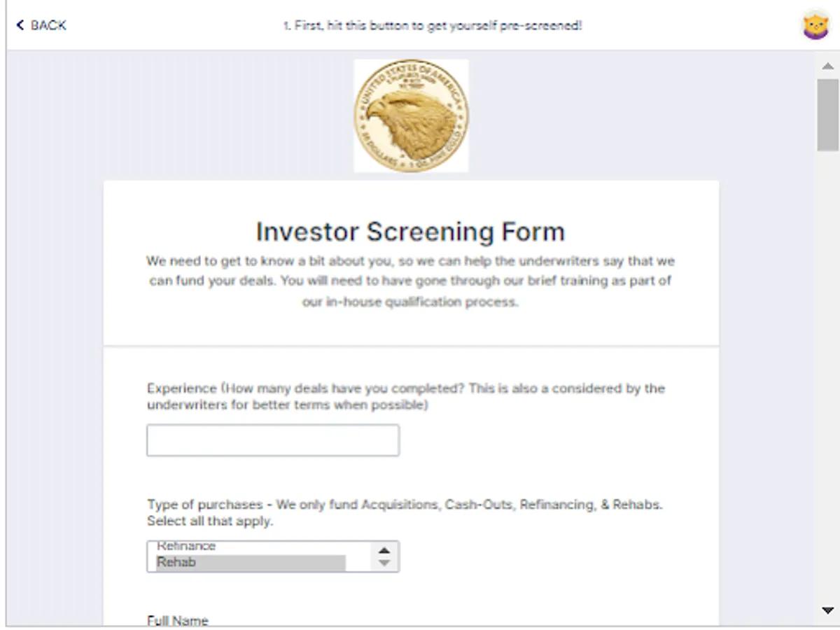This screenshot has height=630, width=840.
Task: Click the empty area inside purchase type listbox
Action: [357, 547]
